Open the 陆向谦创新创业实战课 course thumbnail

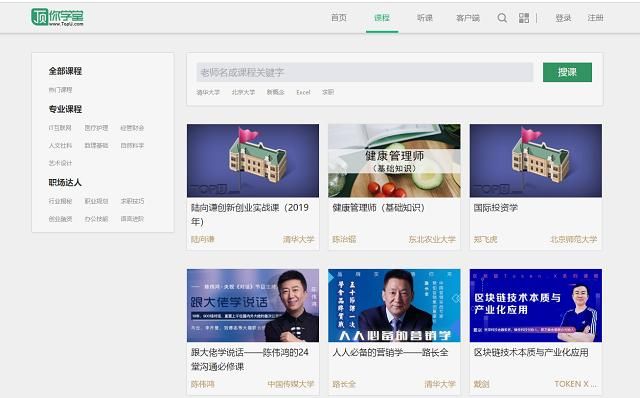(253, 161)
